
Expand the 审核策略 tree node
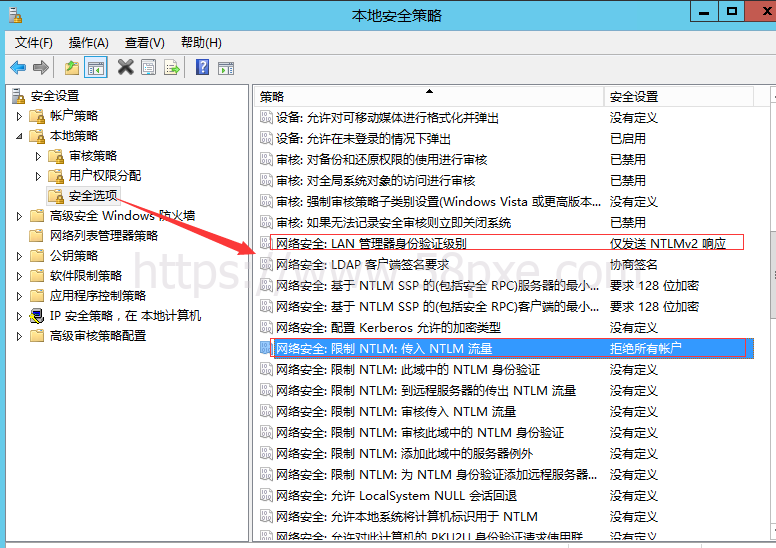click(38, 156)
